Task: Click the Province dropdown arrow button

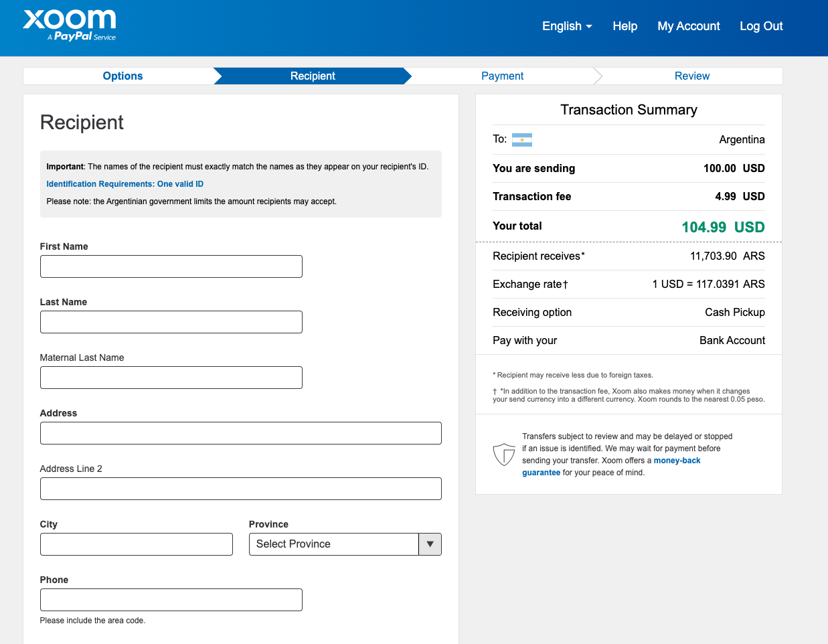Action: coord(430,544)
